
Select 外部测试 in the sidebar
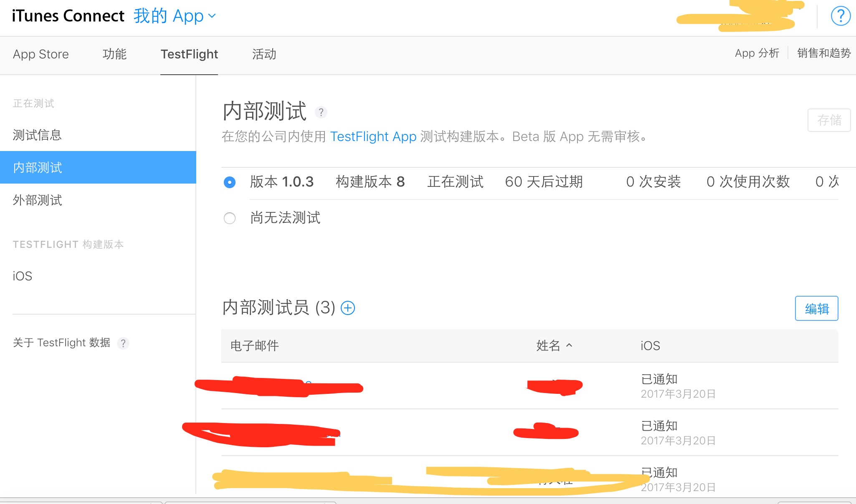pos(37,200)
